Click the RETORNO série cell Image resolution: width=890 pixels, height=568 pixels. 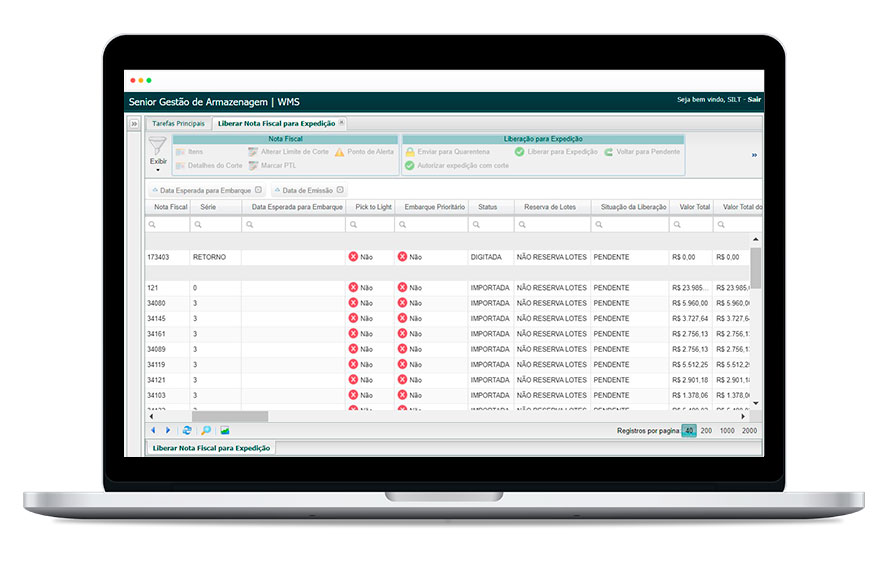(215, 257)
